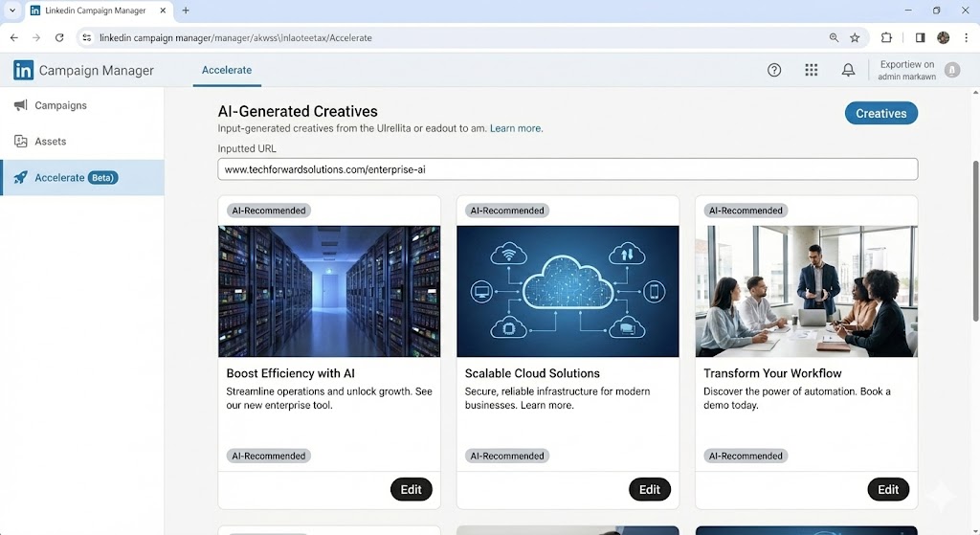Close the Linkedin Campaign Manager tab
This screenshot has height=535, width=980.
[x=163, y=11]
